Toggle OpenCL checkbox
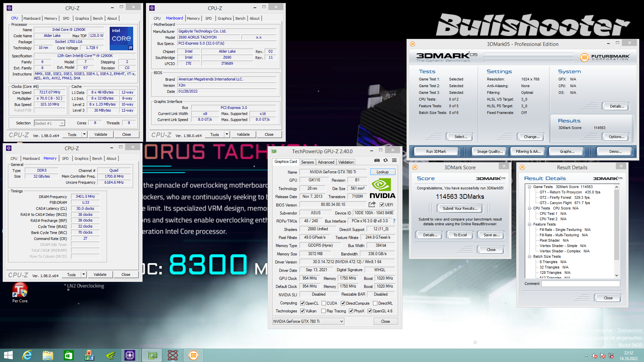644x362 pixels. coord(302,303)
